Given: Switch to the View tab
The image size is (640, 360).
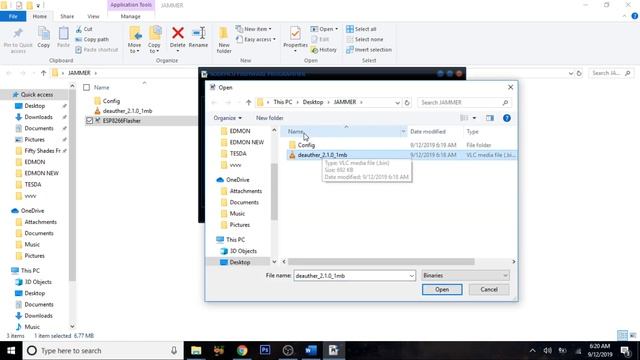Looking at the screenshot, I should pyautogui.click(x=93, y=16).
